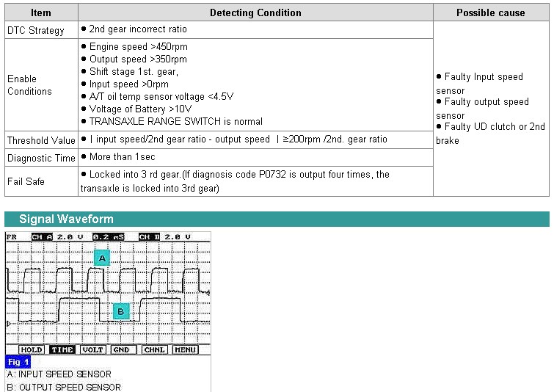Click the teal B waveform marker
This screenshot has width=554, height=392.
(121, 311)
